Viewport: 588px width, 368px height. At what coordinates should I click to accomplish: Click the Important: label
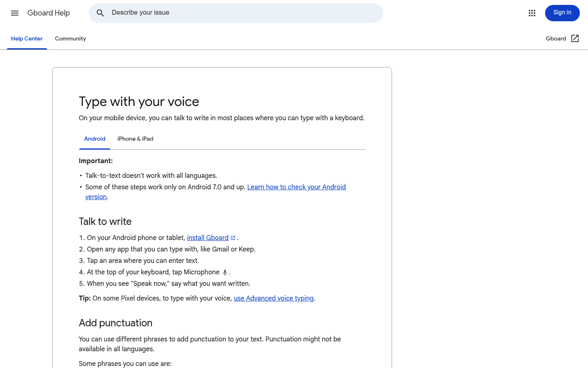pyautogui.click(x=96, y=161)
